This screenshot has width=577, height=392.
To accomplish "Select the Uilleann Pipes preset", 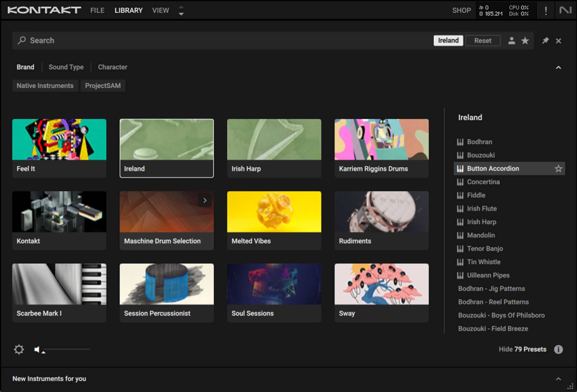I will click(488, 275).
